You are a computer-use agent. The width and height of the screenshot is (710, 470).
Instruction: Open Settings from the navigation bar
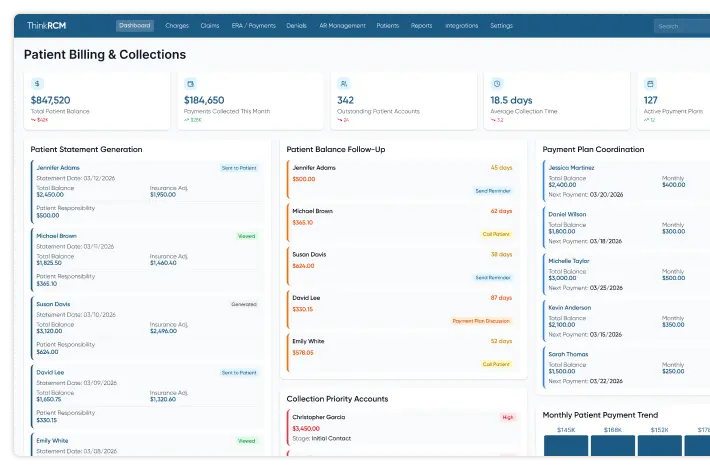click(x=501, y=26)
